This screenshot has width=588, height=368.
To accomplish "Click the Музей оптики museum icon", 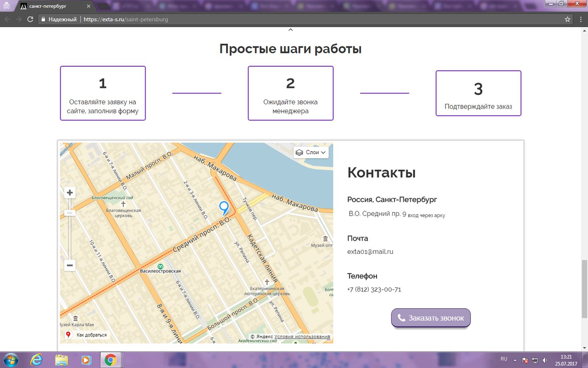I will [x=325, y=238].
